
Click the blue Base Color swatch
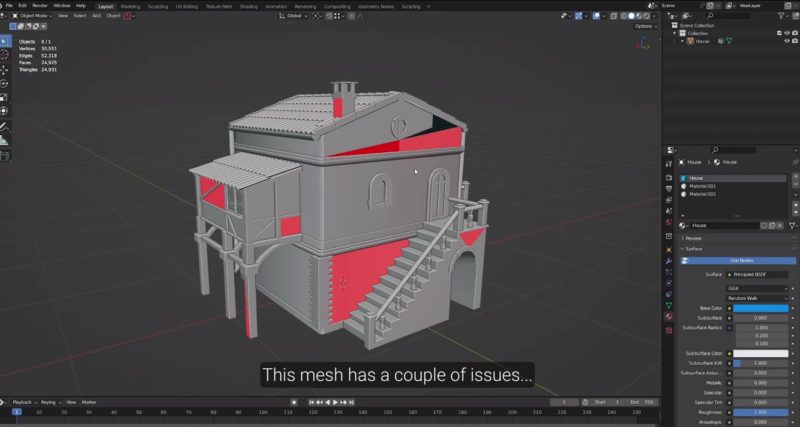tap(761, 308)
